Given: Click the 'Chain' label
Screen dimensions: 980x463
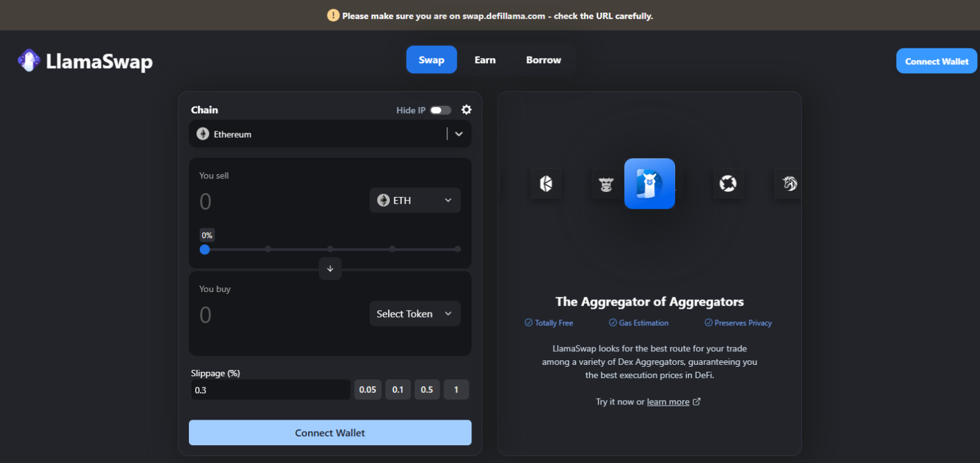Looking at the screenshot, I should pyautogui.click(x=204, y=110).
